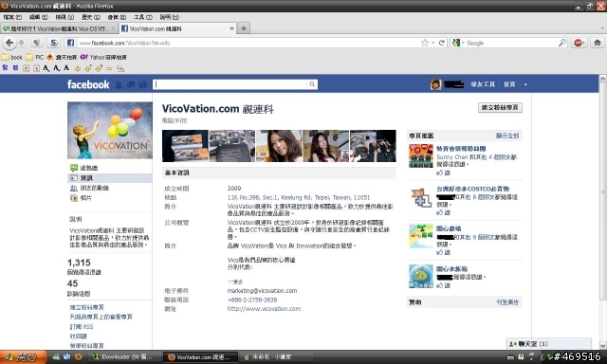Reload the page with the refresh icon
The height and width of the screenshot is (364, 607).
click(x=442, y=43)
